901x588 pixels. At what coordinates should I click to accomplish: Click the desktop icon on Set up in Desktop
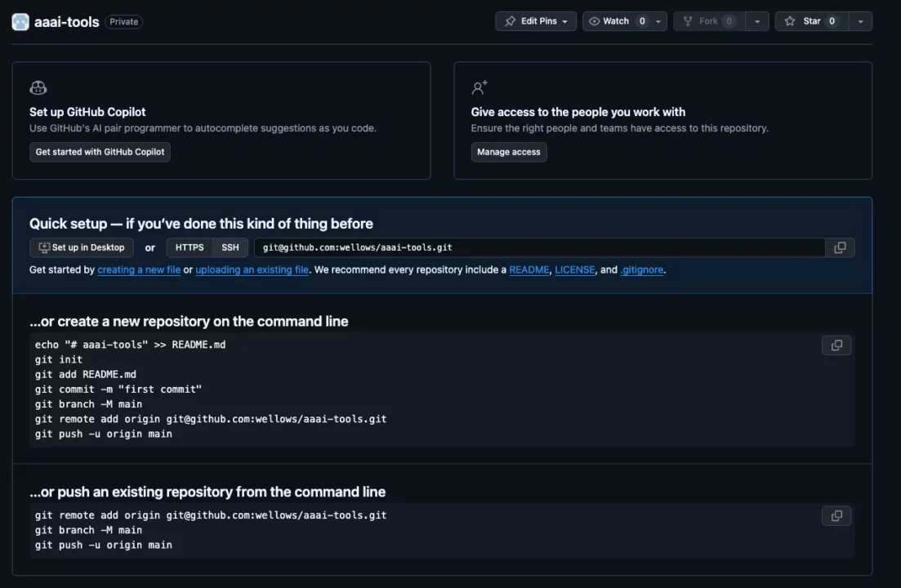[42, 247]
